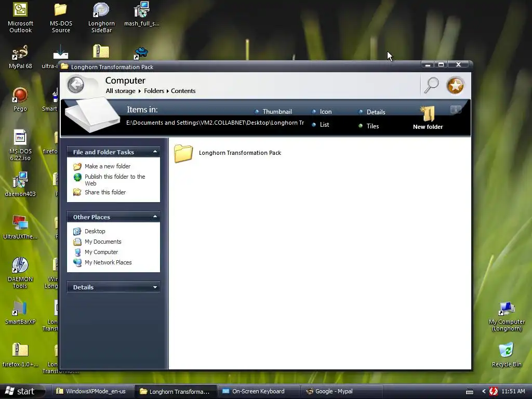Select mash_full_s... installer desktop icon

tap(142, 14)
